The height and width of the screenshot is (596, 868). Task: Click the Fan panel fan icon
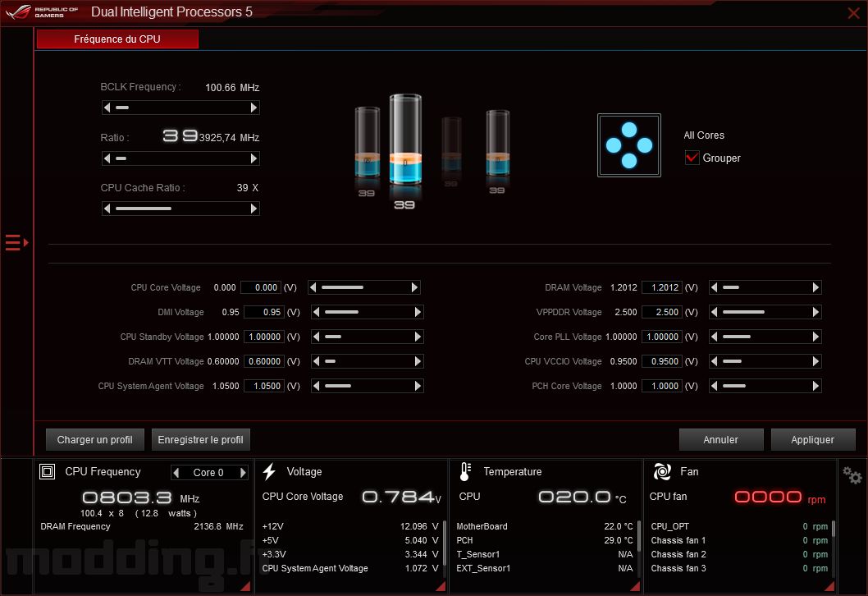(x=662, y=471)
